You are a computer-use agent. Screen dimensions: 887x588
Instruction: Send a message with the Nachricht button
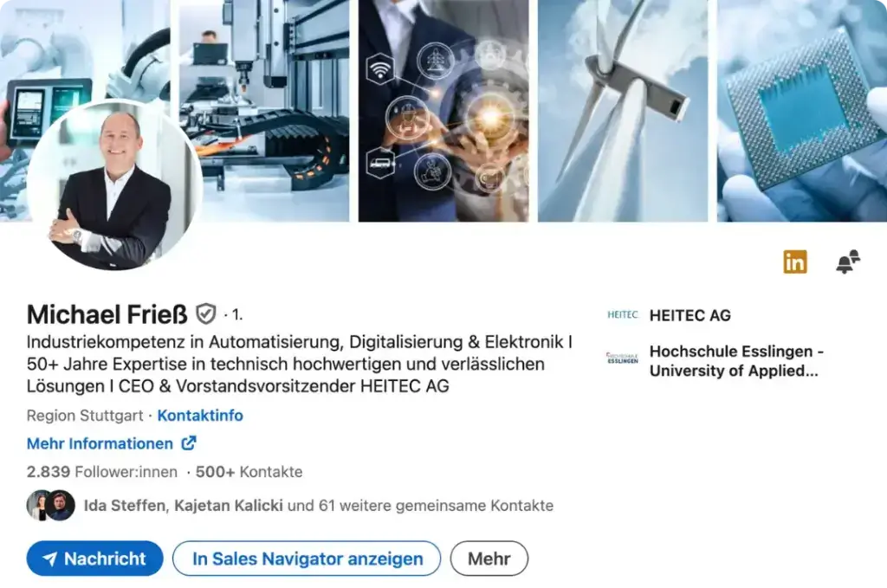coord(95,559)
